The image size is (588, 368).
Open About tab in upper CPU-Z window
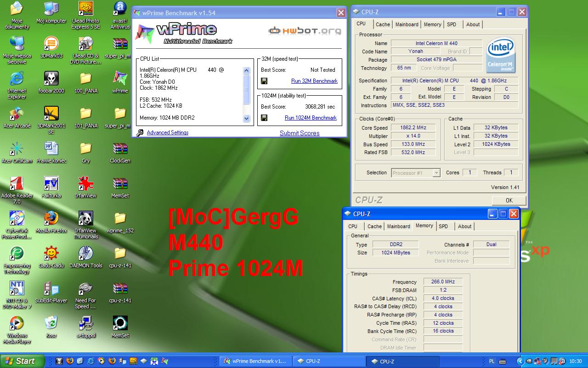coord(473,24)
